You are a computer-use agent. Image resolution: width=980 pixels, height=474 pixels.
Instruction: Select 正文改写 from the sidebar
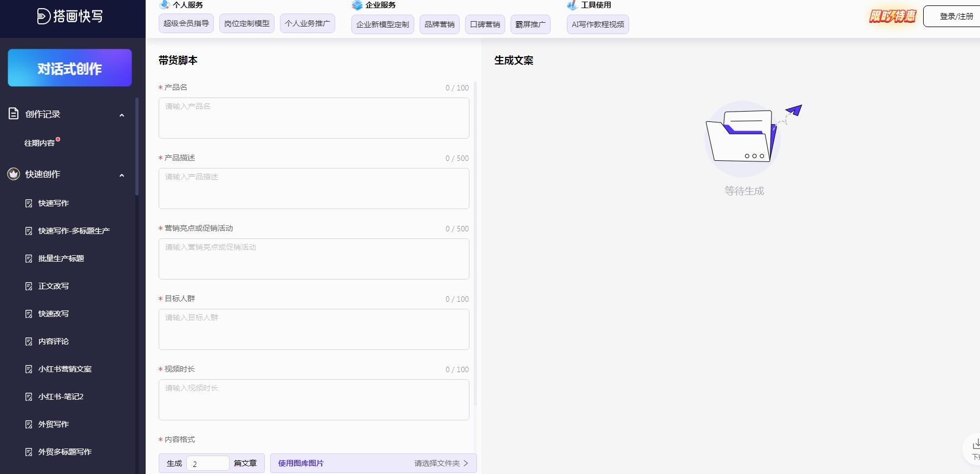53,286
